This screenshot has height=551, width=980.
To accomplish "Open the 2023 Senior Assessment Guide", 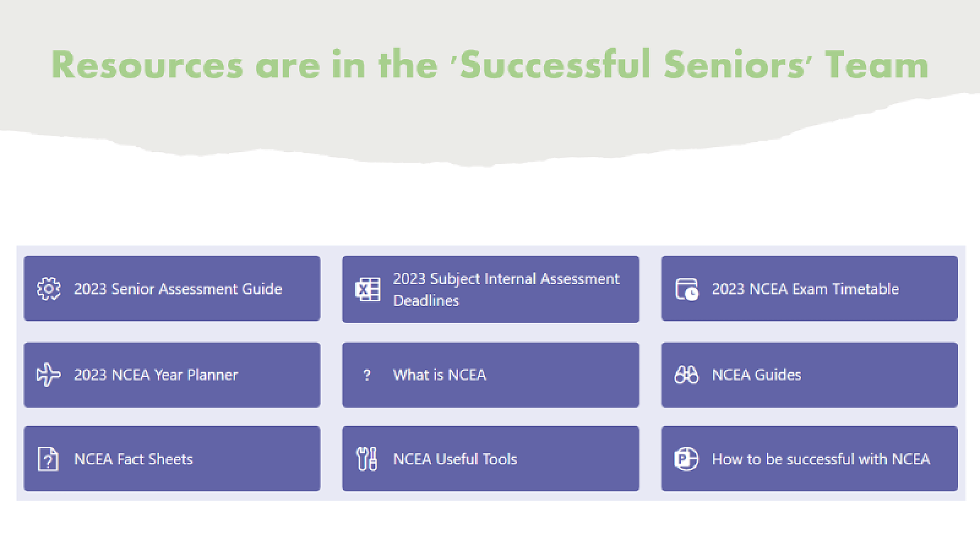I will [178, 289].
